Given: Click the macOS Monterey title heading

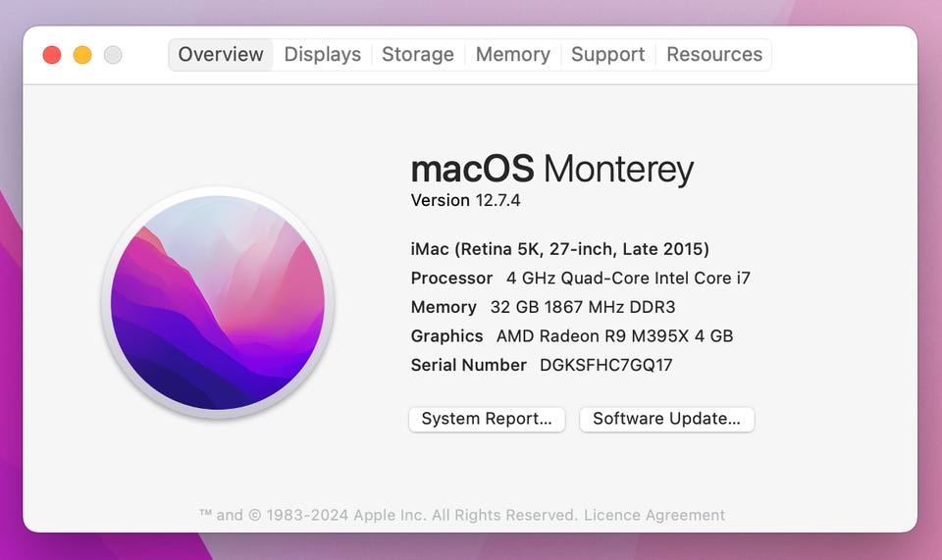Looking at the screenshot, I should (551, 169).
